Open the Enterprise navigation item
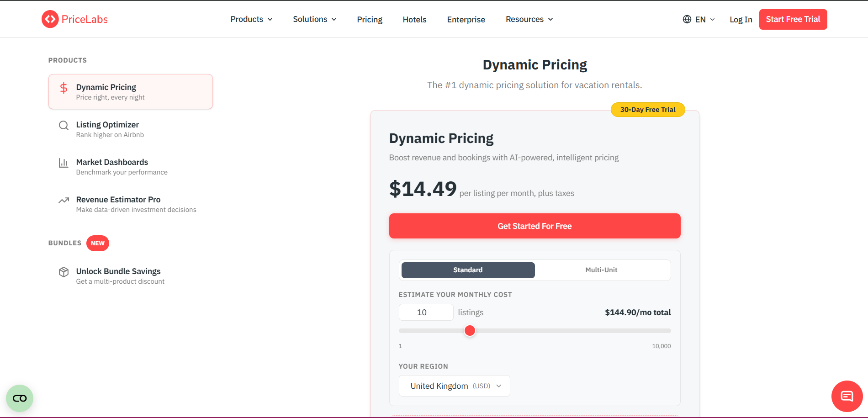The width and height of the screenshot is (868, 418). (466, 20)
